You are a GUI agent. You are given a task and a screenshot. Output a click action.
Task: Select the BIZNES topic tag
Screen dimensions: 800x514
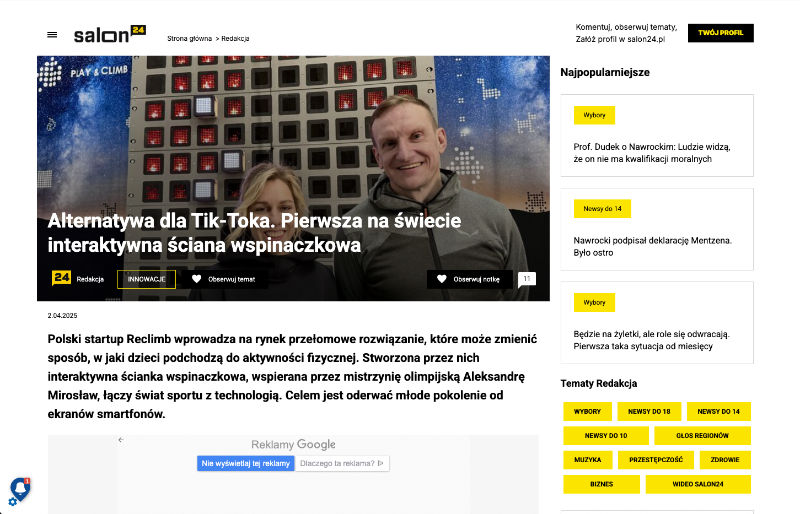tap(602, 484)
